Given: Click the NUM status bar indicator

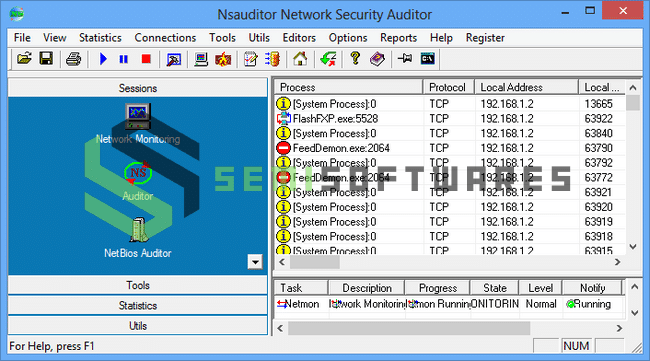Looking at the screenshot, I should pyautogui.click(x=576, y=346).
